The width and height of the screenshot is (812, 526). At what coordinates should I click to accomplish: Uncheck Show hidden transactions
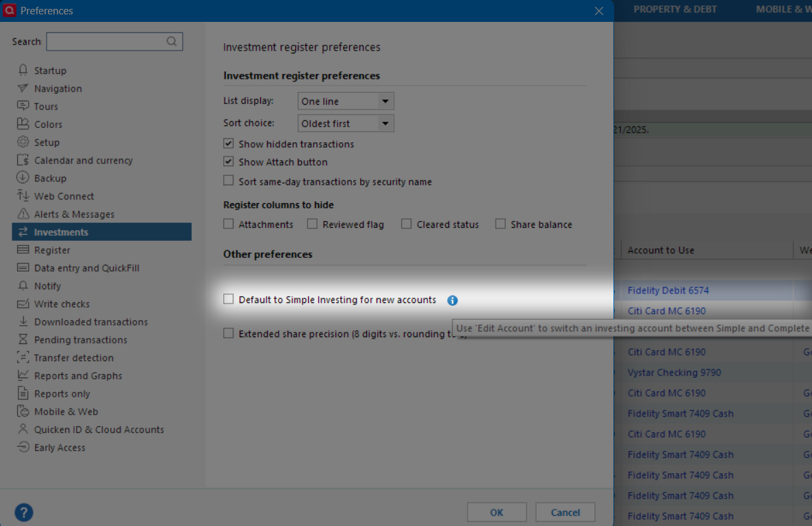pyautogui.click(x=229, y=143)
